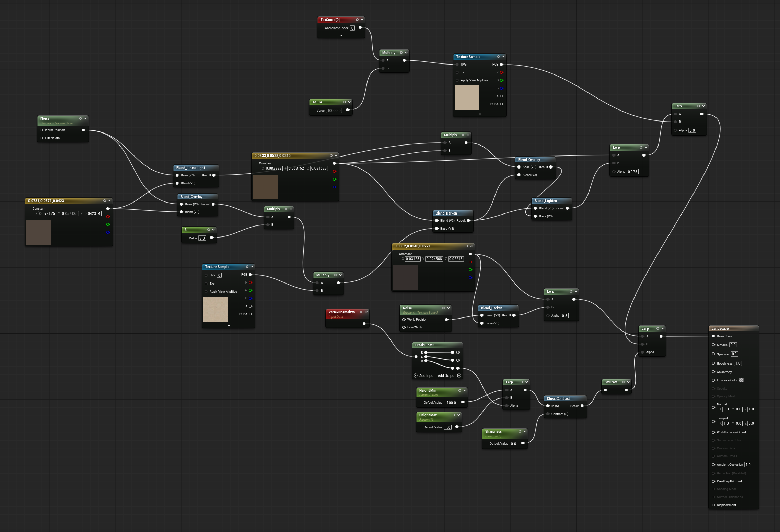The height and width of the screenshot is (532, 780).
Task: Click the TexCoord[0] node preview icon
Action: coord(357,20)
